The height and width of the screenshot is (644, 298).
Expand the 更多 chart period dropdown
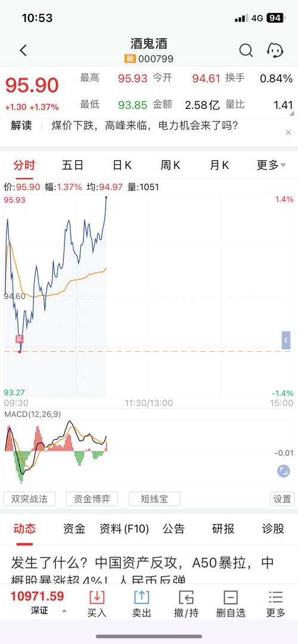click(271, 165)
